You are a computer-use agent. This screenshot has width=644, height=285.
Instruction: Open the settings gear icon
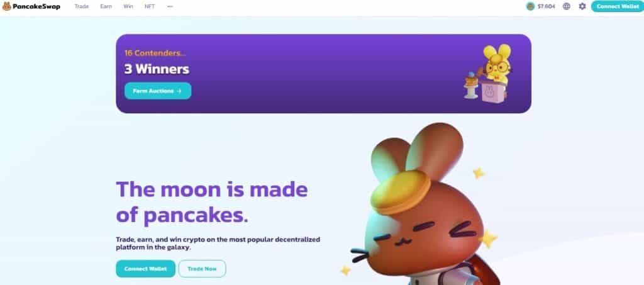[582, 6]
